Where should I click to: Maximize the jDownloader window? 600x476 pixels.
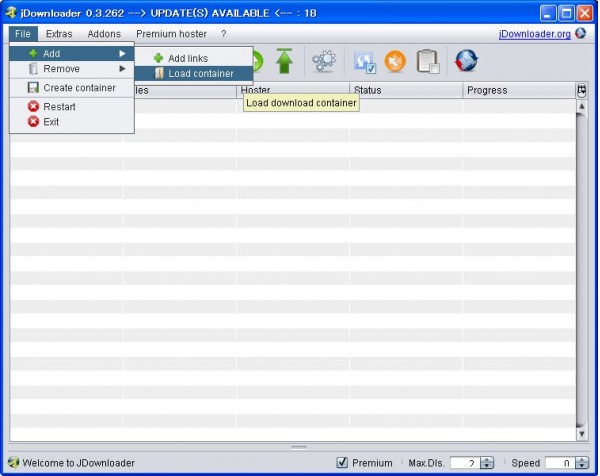click(x=566, y=14)
